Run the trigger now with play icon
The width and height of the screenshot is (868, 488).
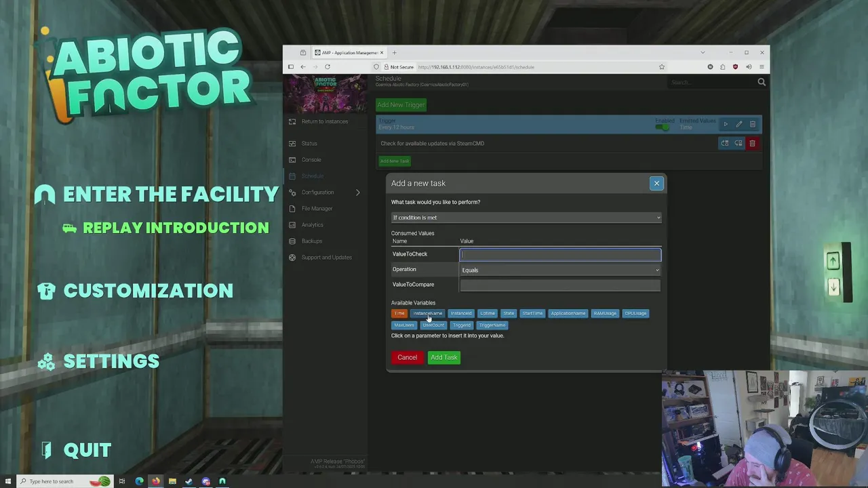pyautogui.click(x=726, y=125)
